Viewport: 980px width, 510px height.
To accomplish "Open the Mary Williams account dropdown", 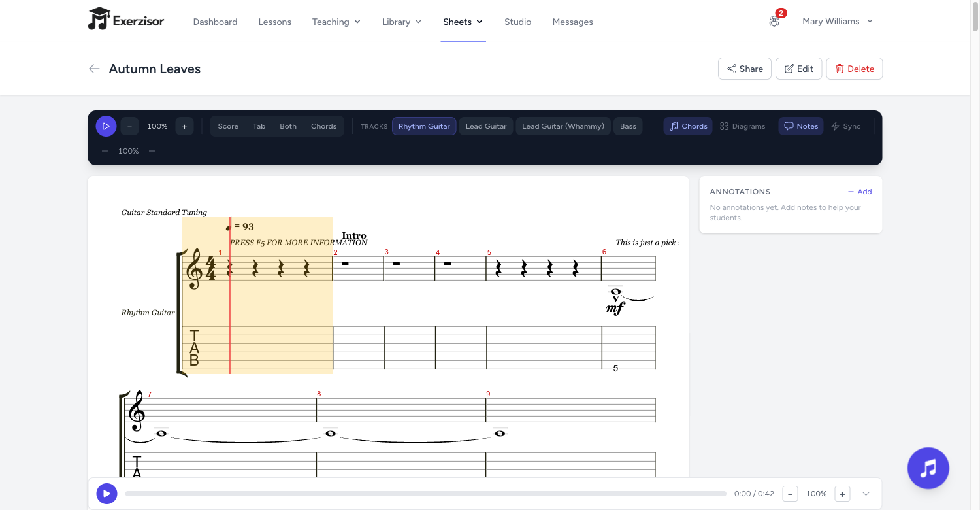I will pyautogui.click(x=838, y=21).
